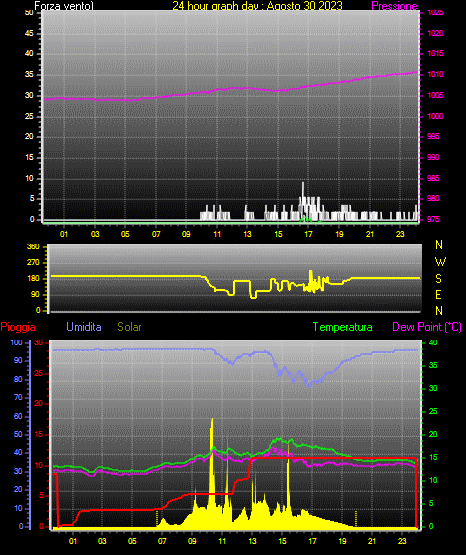Click the yellow 90 wind direction axis value
This screenshot has height=555, width=466.
point(36,294)
